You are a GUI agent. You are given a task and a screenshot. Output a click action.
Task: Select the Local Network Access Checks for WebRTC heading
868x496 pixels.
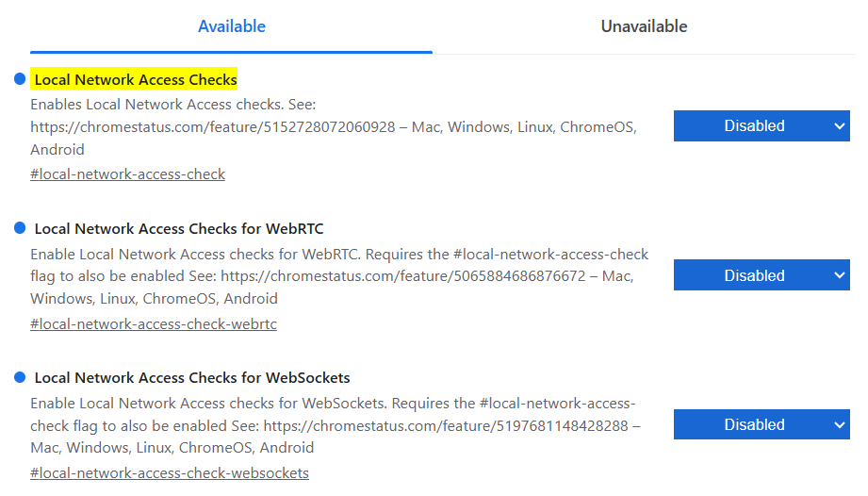(x=179, y=229)
